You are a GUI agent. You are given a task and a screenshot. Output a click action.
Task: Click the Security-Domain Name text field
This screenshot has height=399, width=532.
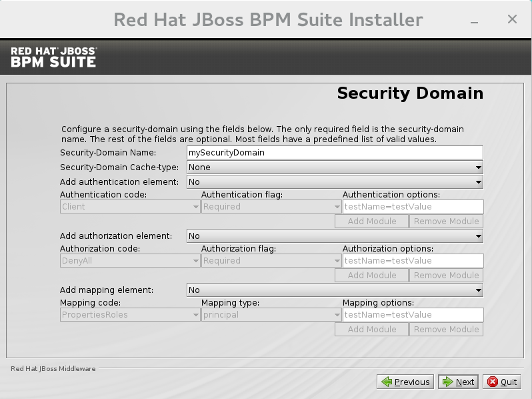[334, 153]
